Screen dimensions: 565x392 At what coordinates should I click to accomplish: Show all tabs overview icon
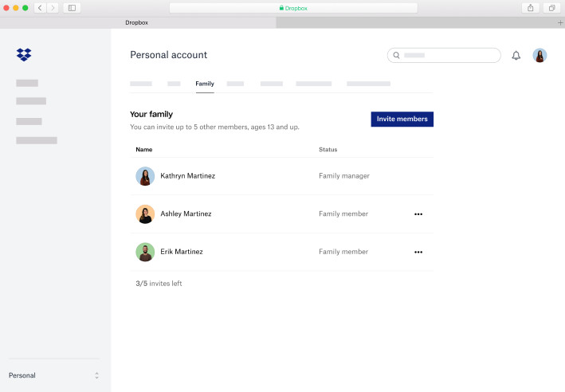click(x=551, y=8)
